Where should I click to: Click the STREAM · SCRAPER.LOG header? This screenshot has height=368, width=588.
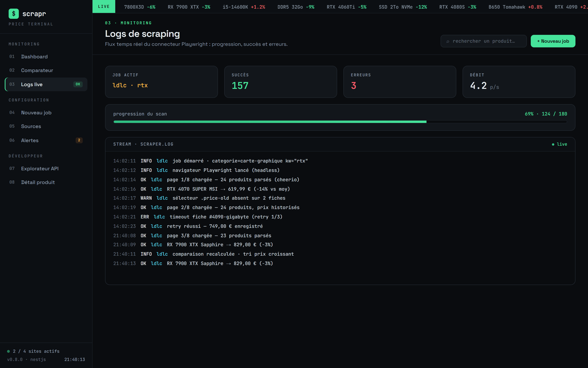click(x=143, y=144)
